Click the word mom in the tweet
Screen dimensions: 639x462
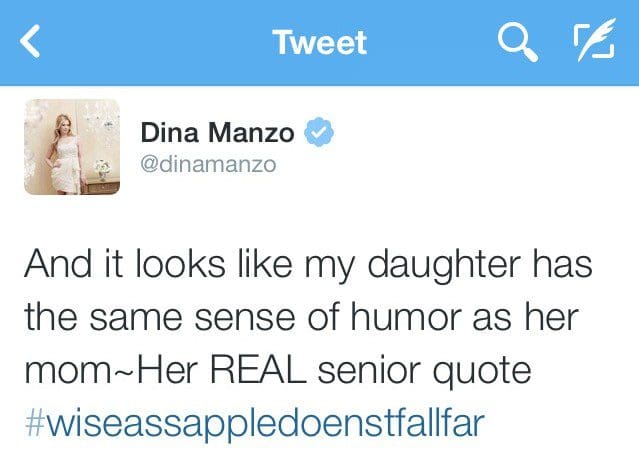67,373
